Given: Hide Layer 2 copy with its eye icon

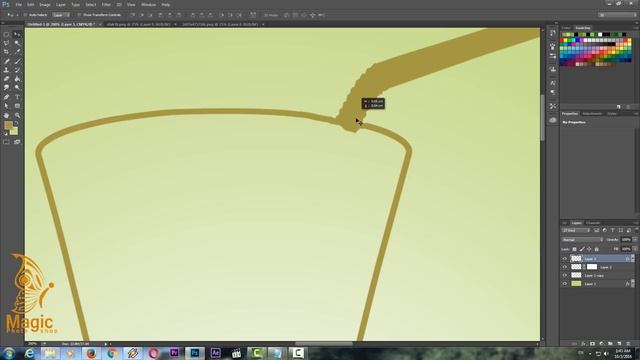Looking at the screenshot, I should tap(565, 276).
